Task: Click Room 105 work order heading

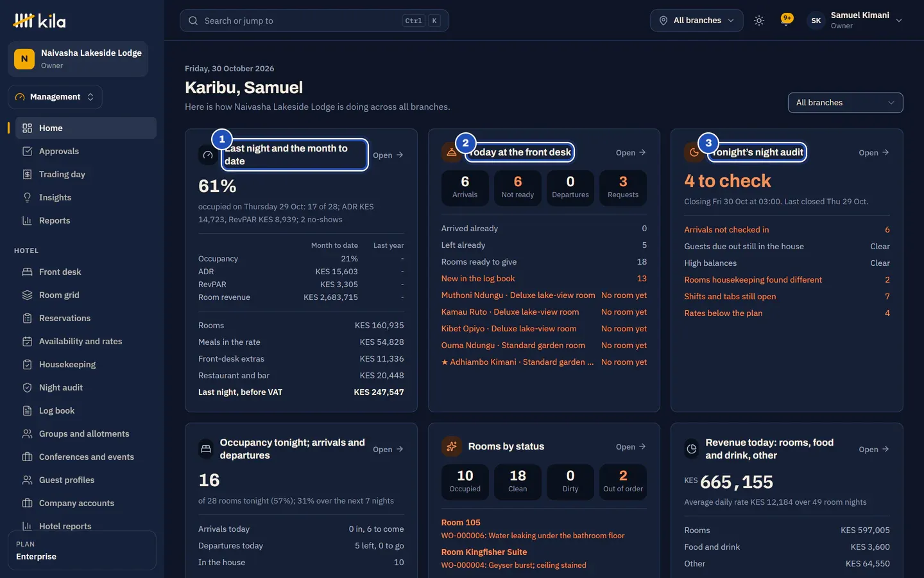Action: point(461,522)
